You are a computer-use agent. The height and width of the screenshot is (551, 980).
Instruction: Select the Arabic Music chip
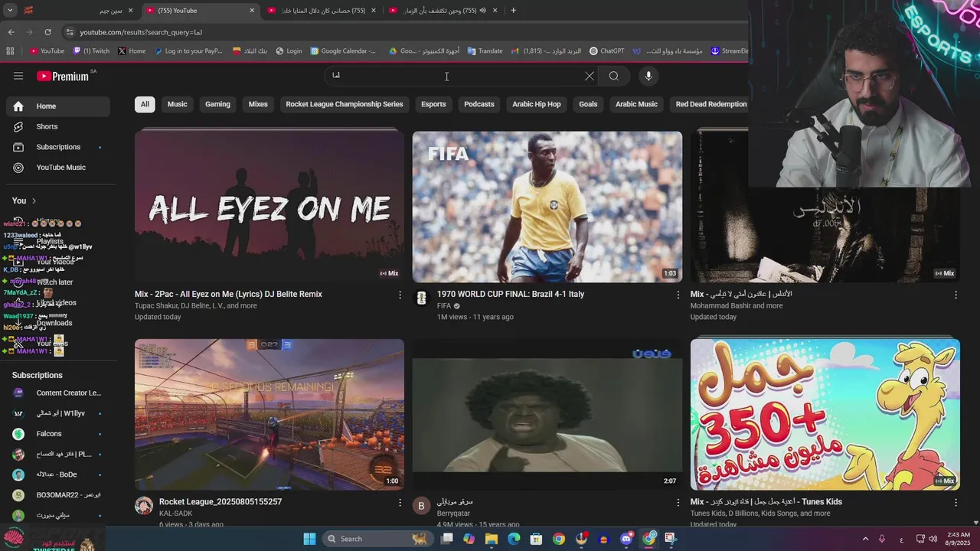point(636,104)
